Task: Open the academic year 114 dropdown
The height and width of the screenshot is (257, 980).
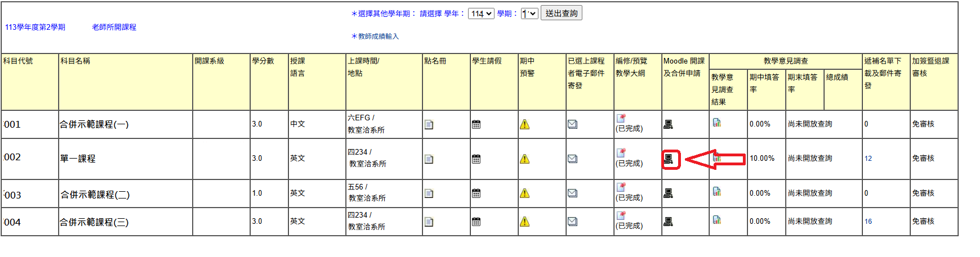Action: point(482,13)
